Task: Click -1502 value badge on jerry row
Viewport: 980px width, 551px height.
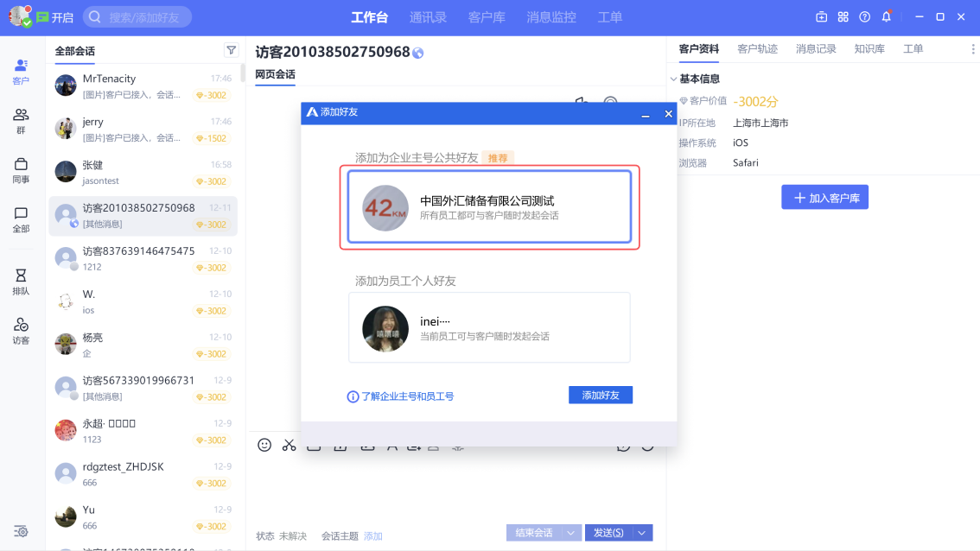Action: pos(211,138)
